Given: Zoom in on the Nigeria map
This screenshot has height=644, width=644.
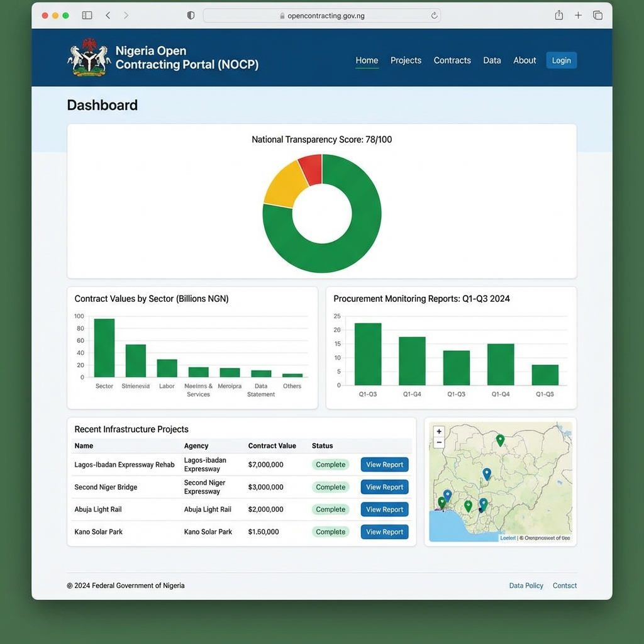Looking at the screenshot, I should click(x=438, y=431).
